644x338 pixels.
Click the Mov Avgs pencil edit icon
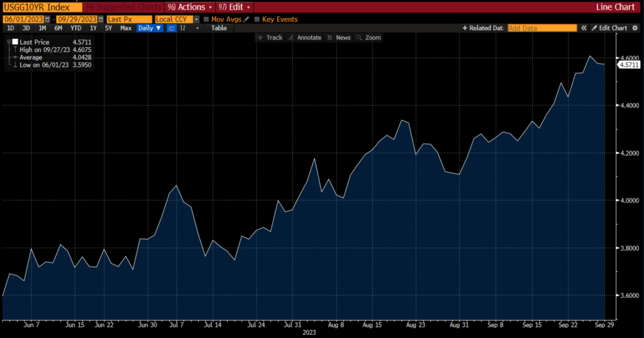(247, 19)
